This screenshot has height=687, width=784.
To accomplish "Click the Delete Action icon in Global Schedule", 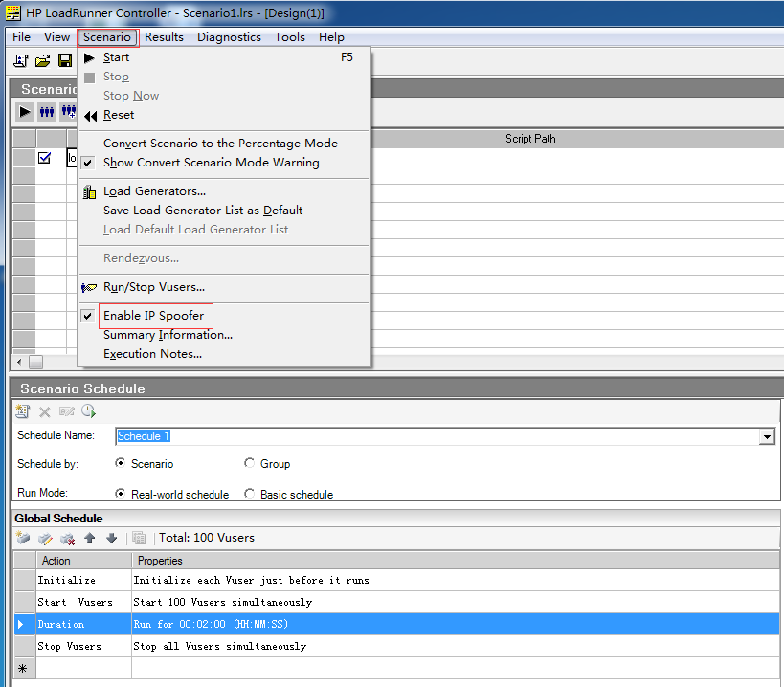I will [x=67, y=538].
